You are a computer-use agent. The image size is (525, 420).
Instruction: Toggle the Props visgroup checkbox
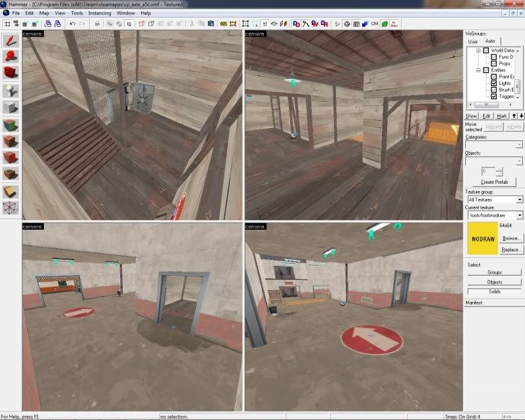click(493, 63)
